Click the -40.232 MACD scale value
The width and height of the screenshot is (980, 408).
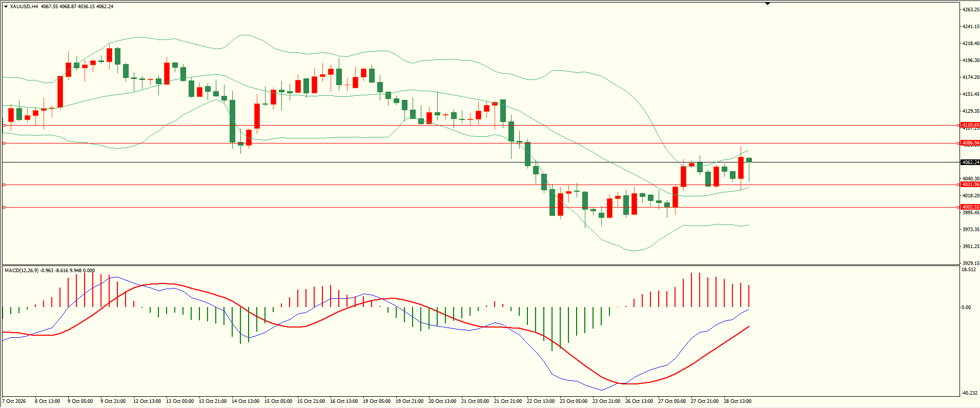[x=969, y=393]
